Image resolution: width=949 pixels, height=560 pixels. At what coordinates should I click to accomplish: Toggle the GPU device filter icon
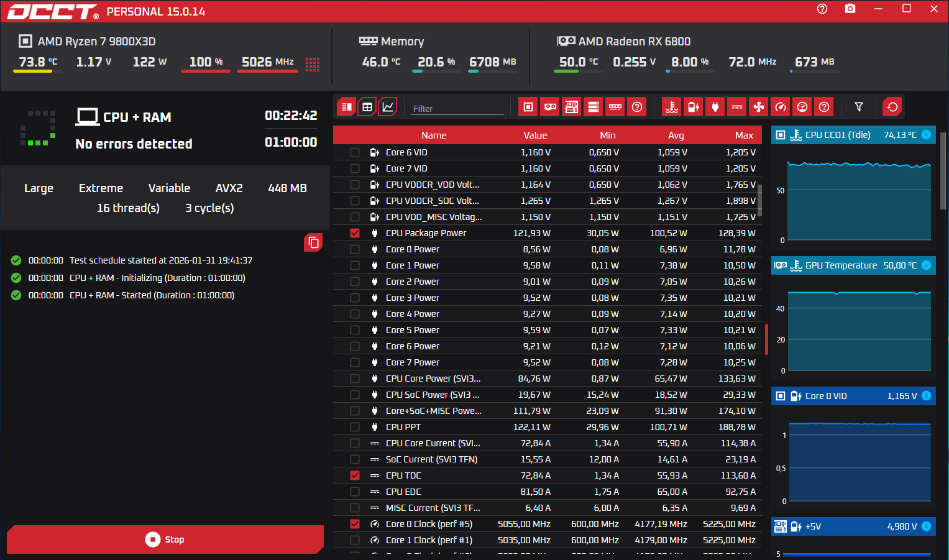[550, 107]
